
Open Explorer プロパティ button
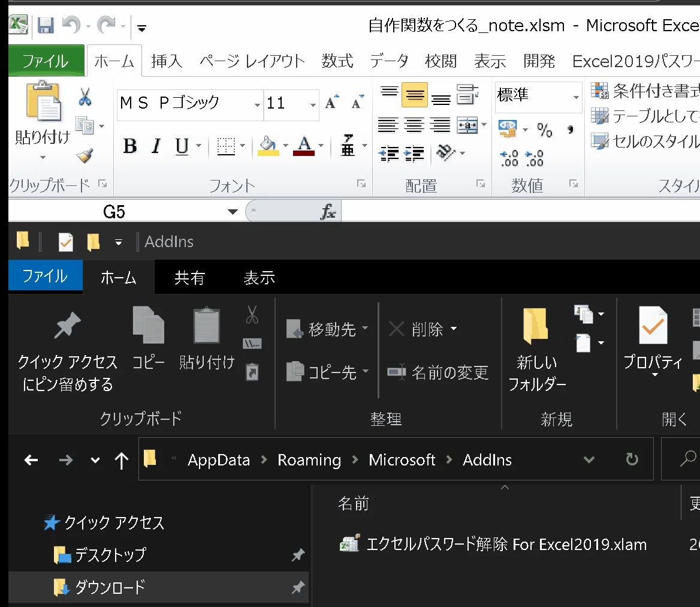pyautogui.click(x=653, y=342)
